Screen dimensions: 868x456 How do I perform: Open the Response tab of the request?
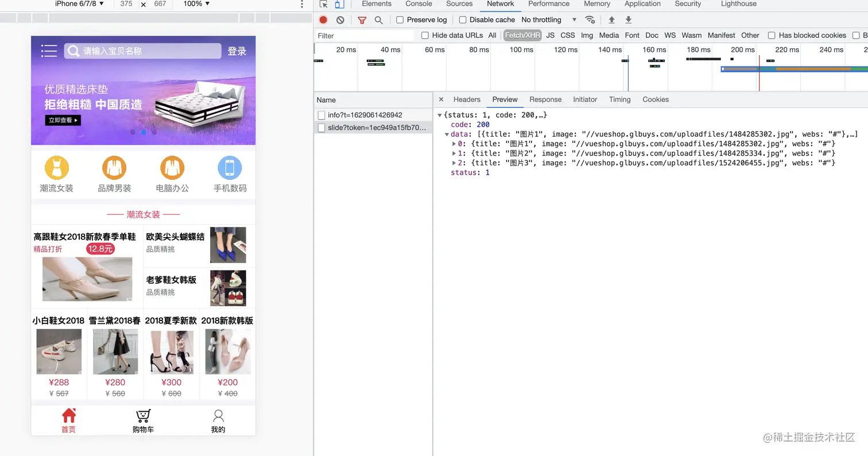[545, 99]
